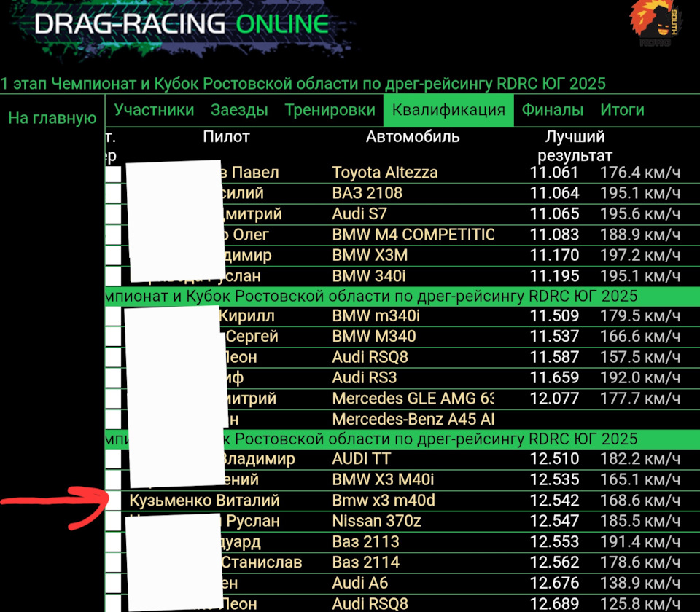Viewport: 700px width, 612px height.
Task: Open the Тренировки tab
Action: click(330, 110)
